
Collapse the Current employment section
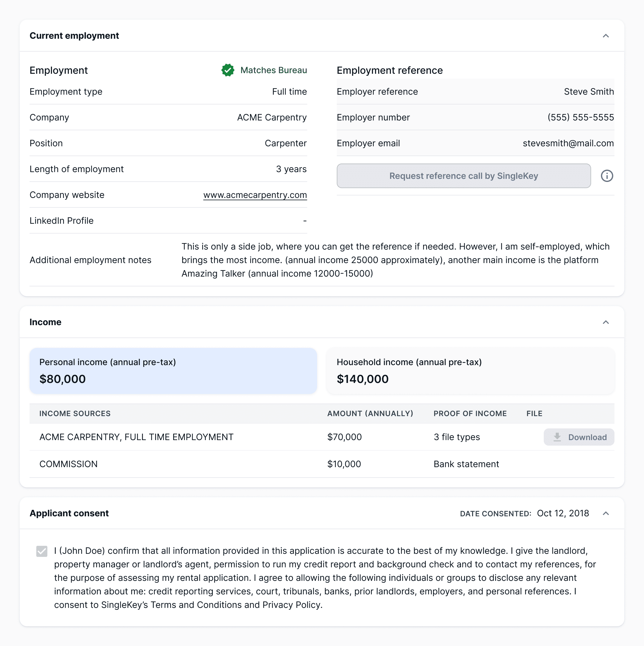606,36
